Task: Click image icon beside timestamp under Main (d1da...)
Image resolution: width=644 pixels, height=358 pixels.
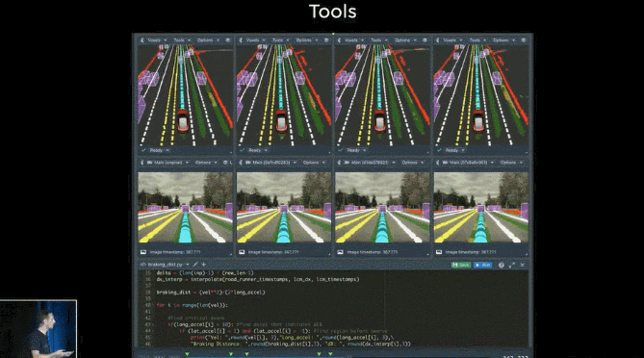Action: (x=341, y=252)
